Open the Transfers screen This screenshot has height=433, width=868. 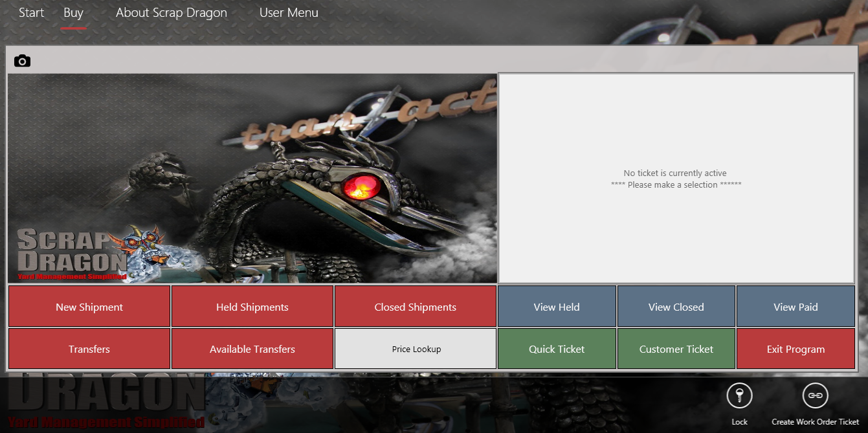tap(89, 349)
